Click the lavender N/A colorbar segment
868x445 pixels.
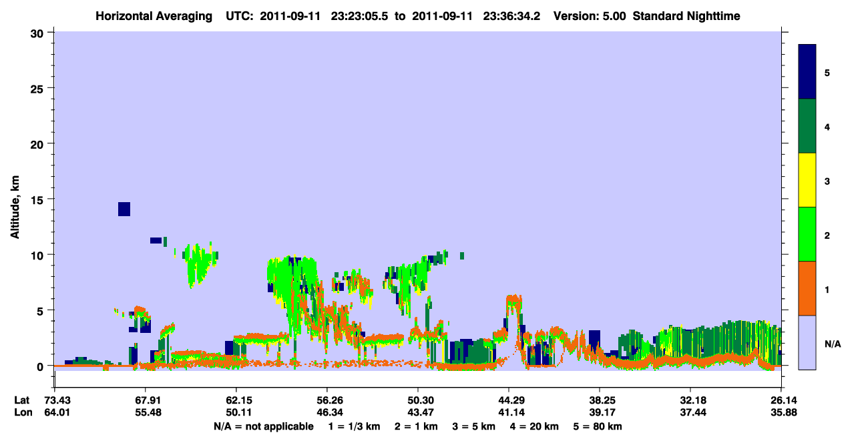coord(807,342)
